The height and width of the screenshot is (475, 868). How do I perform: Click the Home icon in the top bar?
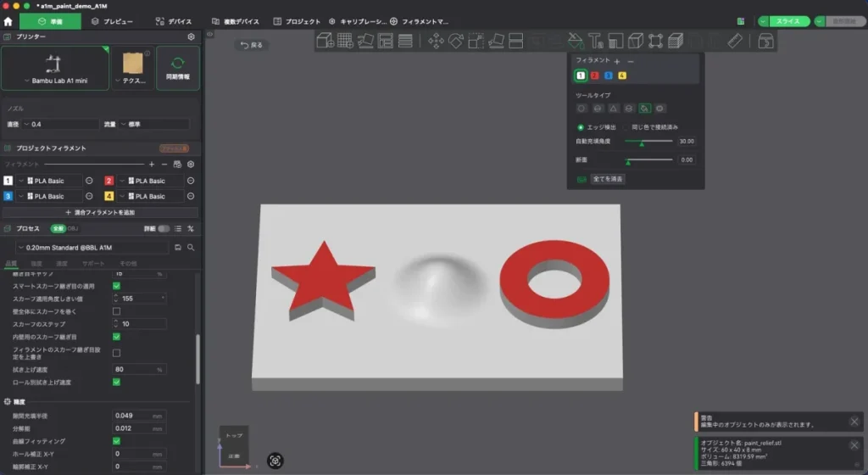(8, 21)
